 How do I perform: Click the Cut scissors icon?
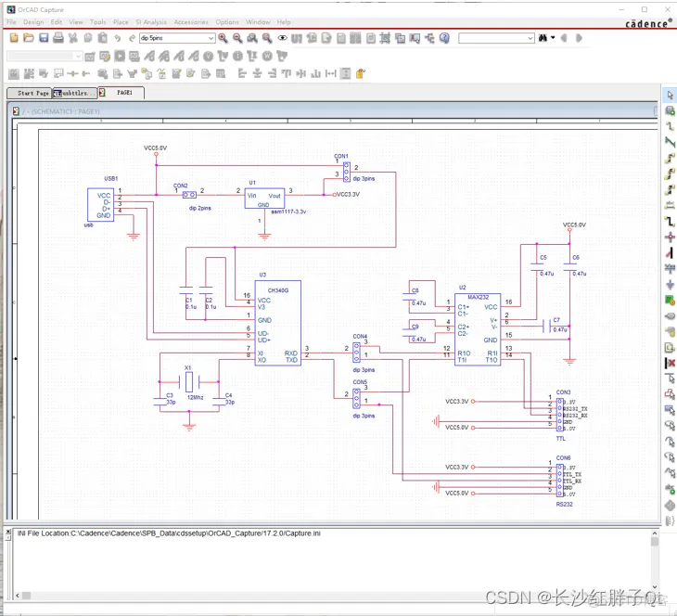point(73,38)
